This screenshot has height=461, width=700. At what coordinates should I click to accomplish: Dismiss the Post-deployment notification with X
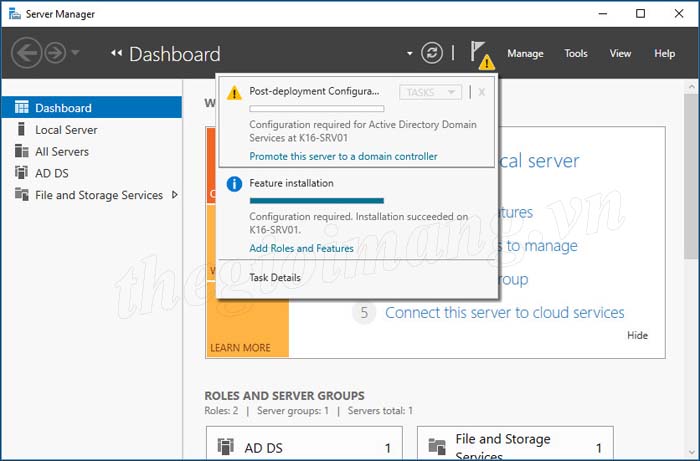click(x=481, y=92)
